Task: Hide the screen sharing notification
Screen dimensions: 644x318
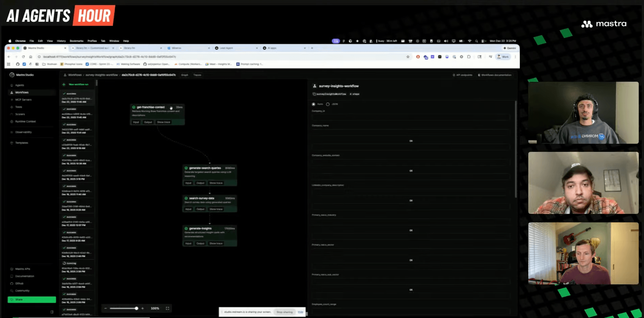Action: (301, 312)
